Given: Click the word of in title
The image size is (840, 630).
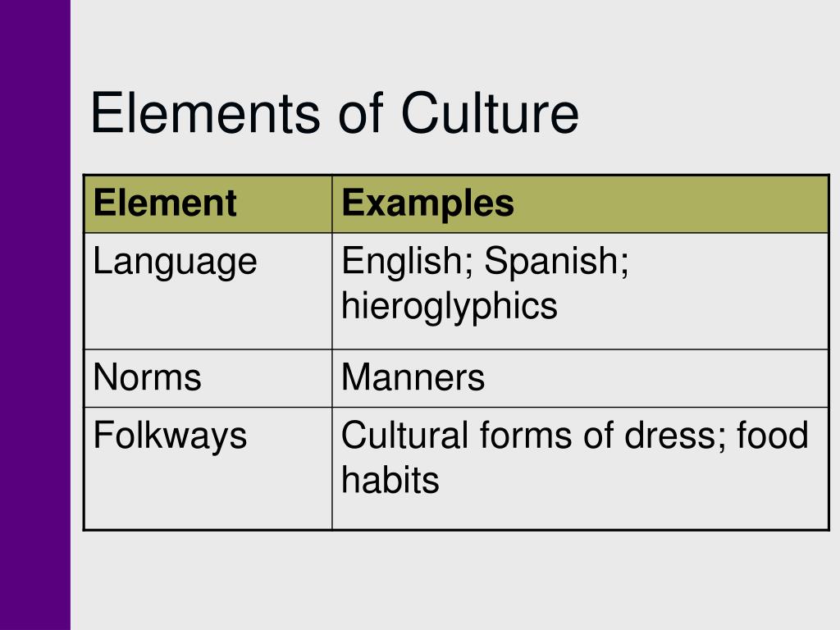Looking at the screenshot, I should (x=361, y=113).
